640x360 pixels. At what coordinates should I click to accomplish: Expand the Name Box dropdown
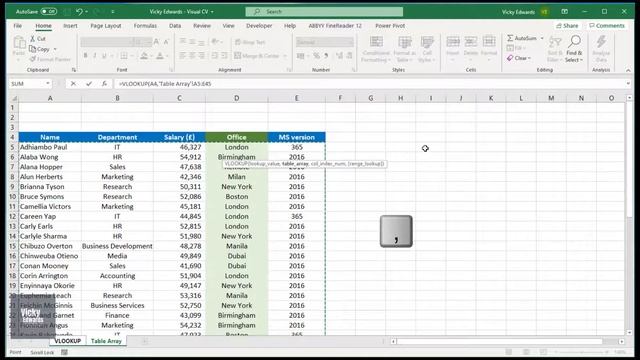[48, 84]
